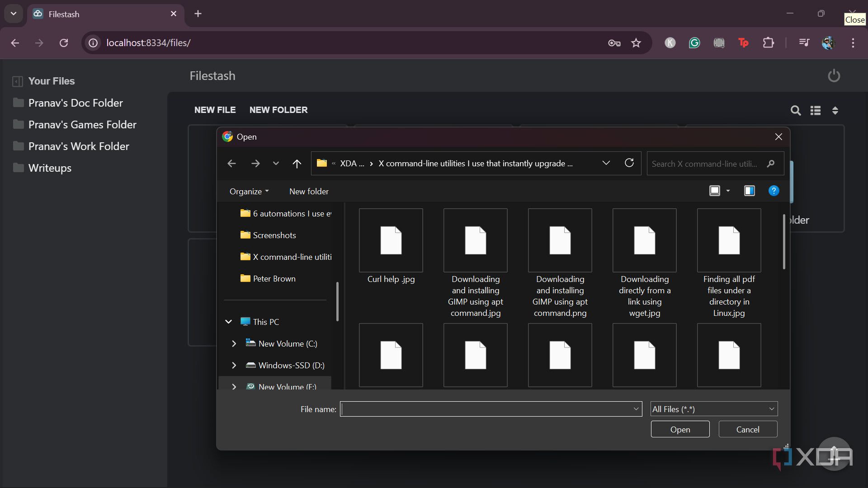868x488 pixels.
Task: Open the Organize dropdown menu
Action: 249,191
